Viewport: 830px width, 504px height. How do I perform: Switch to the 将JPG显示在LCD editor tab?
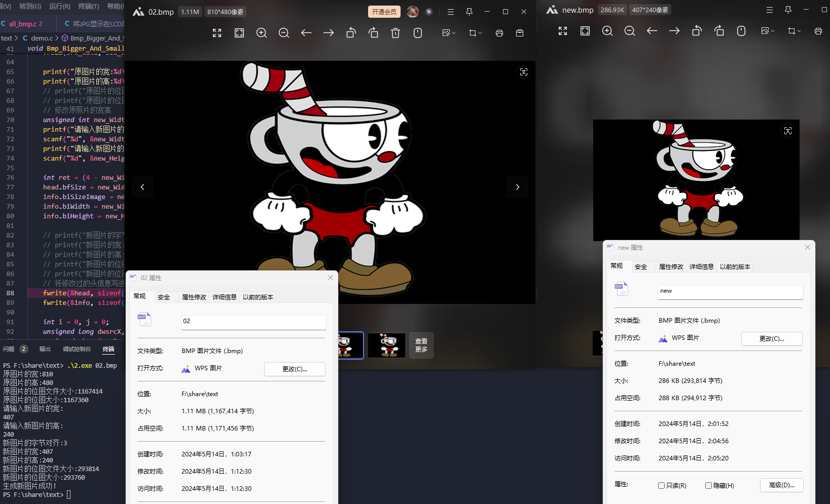pyautogui.click(x=94, y=24)
